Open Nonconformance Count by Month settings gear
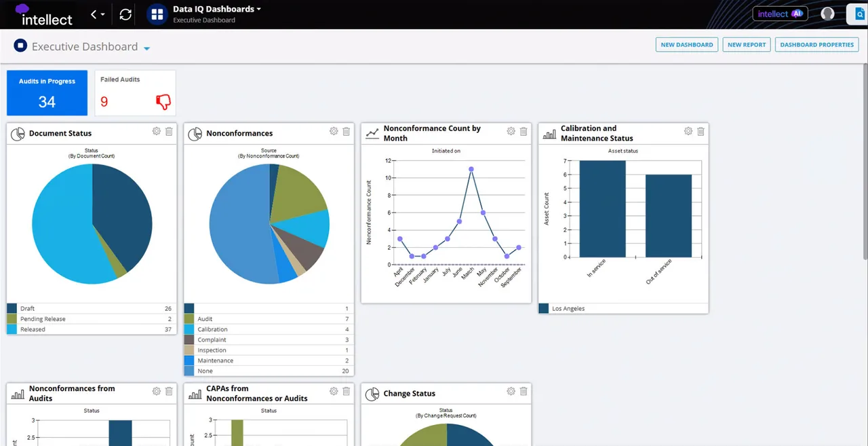 click(x=511, y=132)
